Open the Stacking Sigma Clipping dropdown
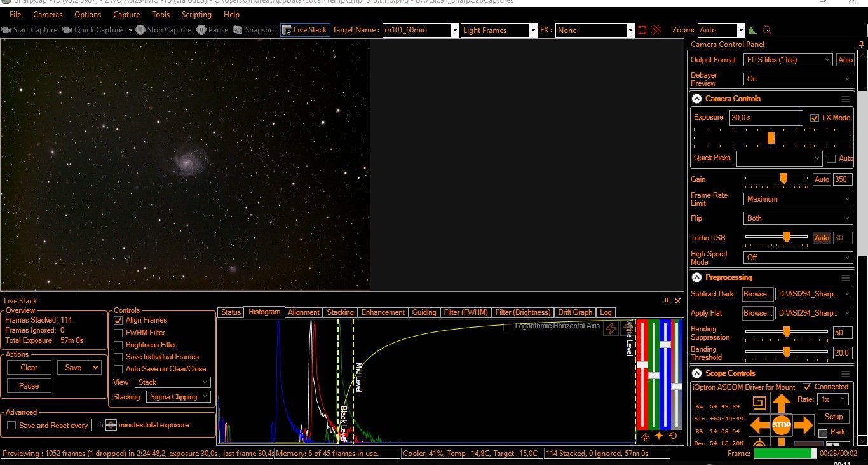This screenshot has height=465, width=868. tap(179, 397)
